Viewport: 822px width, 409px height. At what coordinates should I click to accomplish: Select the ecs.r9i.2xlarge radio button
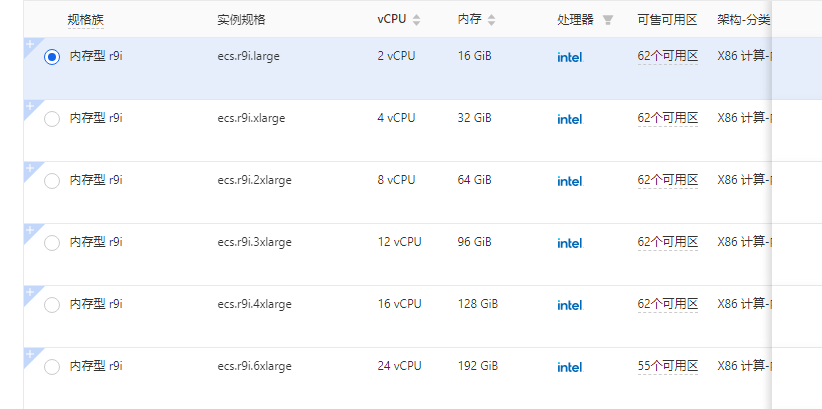point(52,181)
